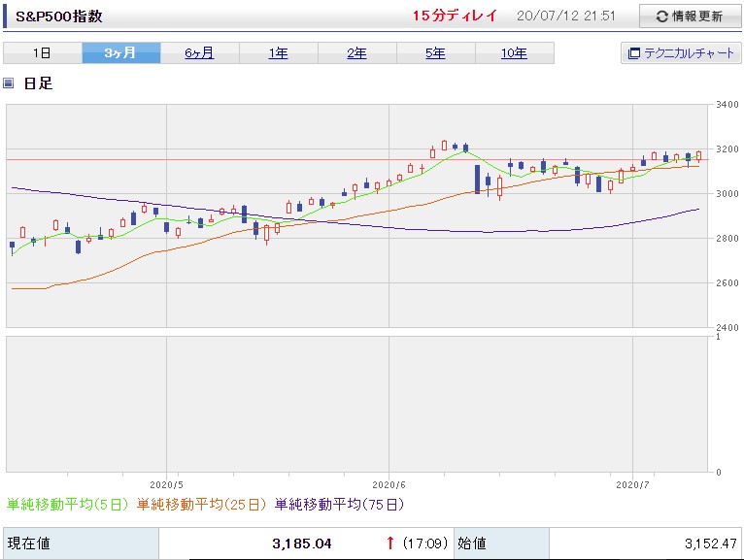Click the 現在値 table header cell

[x=82, y=544]
